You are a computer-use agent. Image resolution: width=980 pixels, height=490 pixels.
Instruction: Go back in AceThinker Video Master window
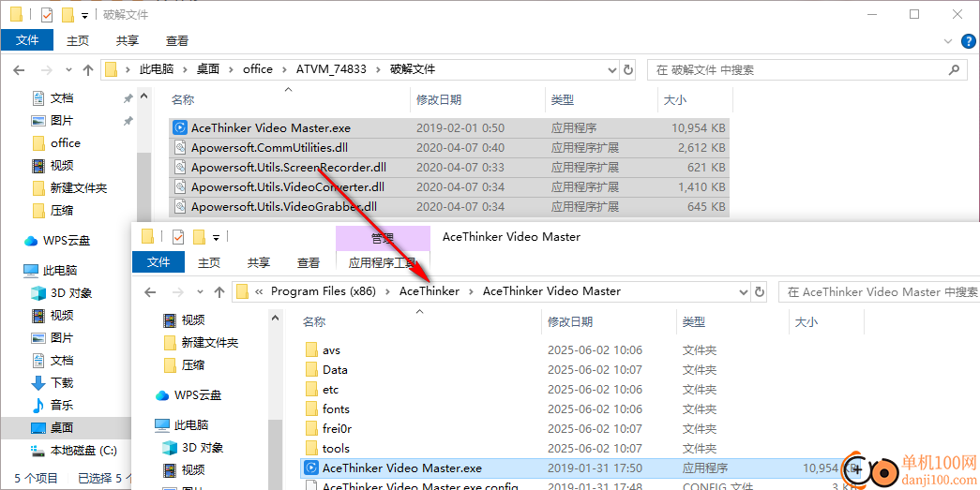point(150,291)
